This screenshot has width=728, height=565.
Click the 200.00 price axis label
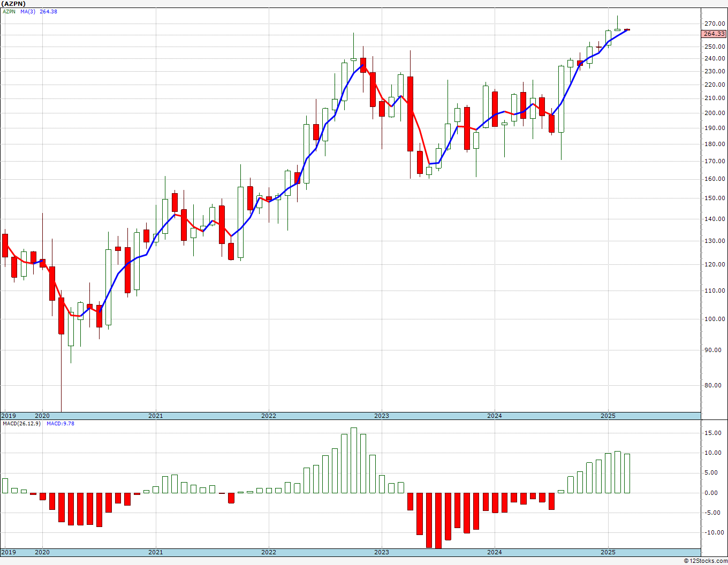pos(715,113)
